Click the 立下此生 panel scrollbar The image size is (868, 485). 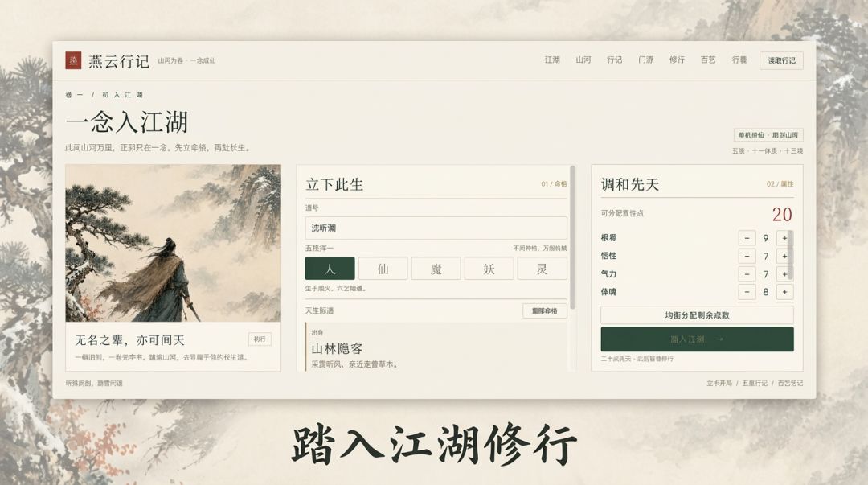(572, 237)
